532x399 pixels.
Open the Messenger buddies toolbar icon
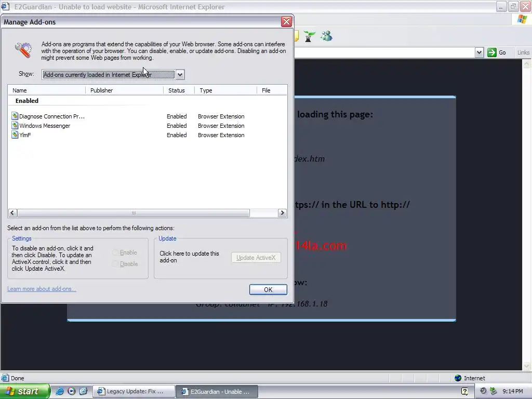pos(326,36)
